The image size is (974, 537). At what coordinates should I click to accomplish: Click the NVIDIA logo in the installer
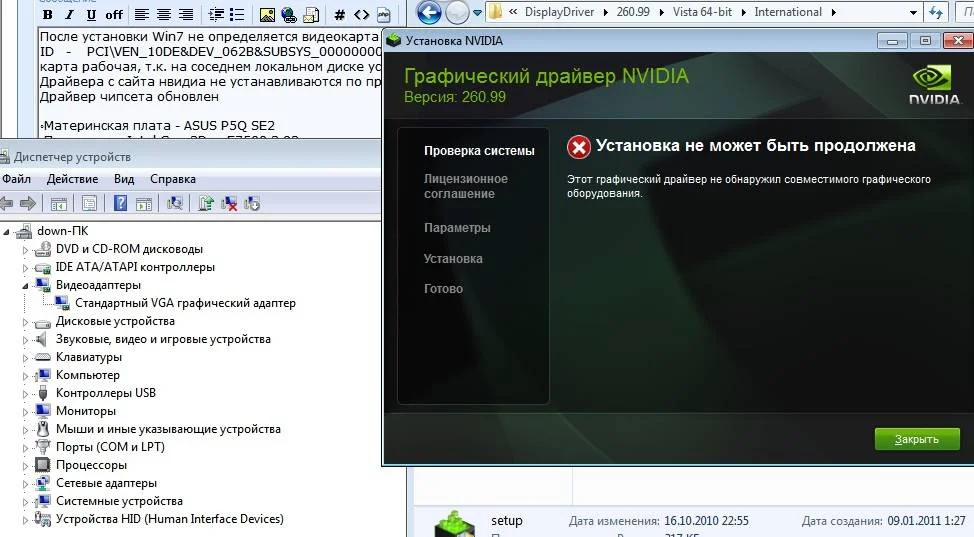[934, 85]
